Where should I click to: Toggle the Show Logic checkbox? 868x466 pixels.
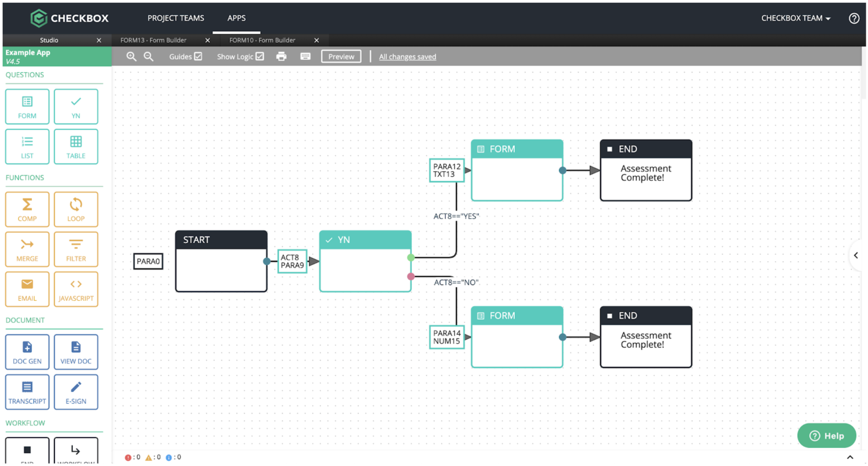click(x=260, y=56)
